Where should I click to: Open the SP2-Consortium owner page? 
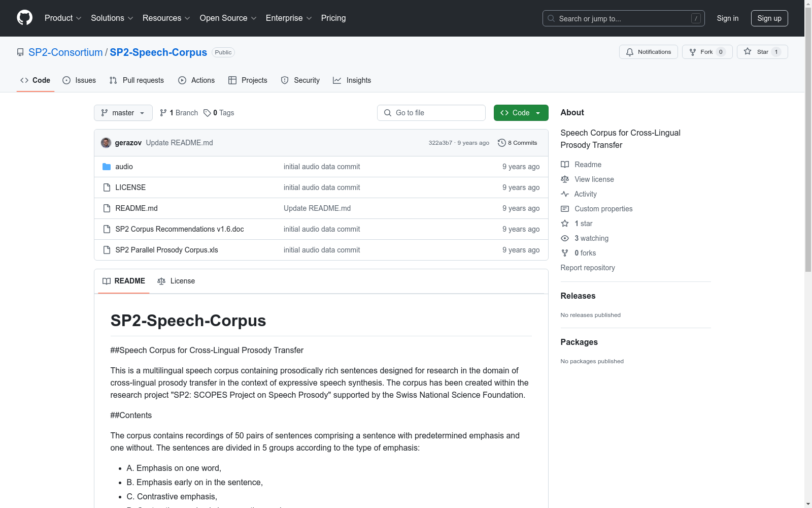[x=65, y=52]
